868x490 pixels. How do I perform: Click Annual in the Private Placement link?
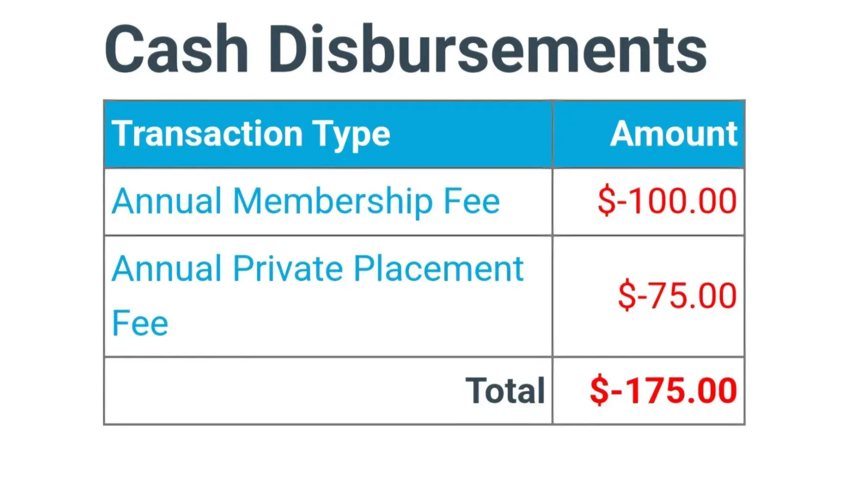point(166,269)
